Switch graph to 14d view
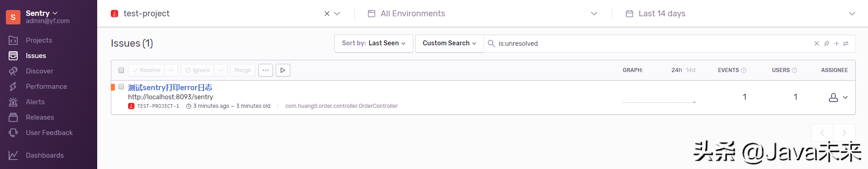This screenshot has height=169, width=868. pos(690,70)
